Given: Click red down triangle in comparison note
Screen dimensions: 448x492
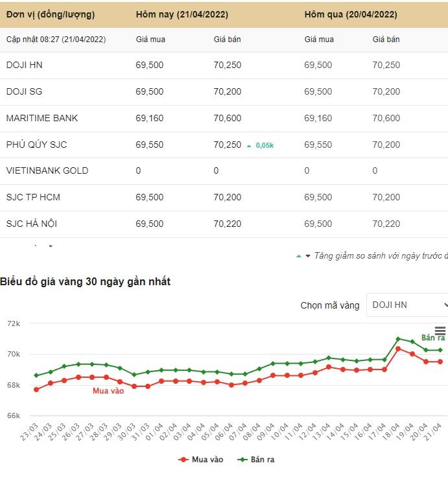Looking at the screenshot, I should pyautogui.click(x=308, y=256).
